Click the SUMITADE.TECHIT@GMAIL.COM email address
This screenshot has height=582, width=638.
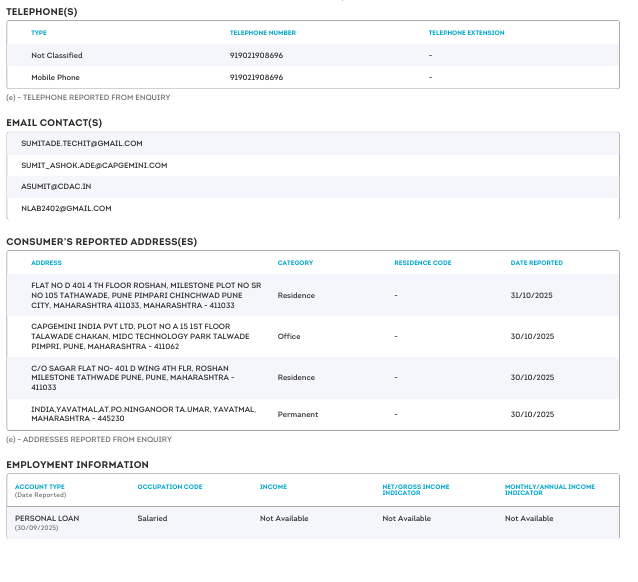click(82, 143)
